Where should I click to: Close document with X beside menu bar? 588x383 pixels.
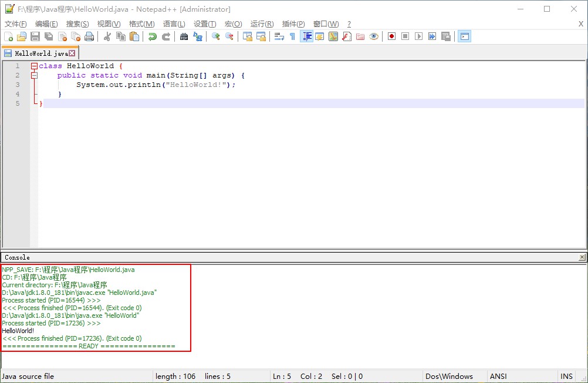[x=581, y=24]
